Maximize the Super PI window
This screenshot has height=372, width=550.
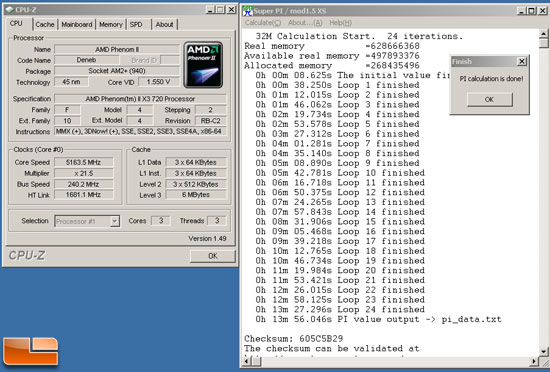pyautogui.click(x=531, y=11)
